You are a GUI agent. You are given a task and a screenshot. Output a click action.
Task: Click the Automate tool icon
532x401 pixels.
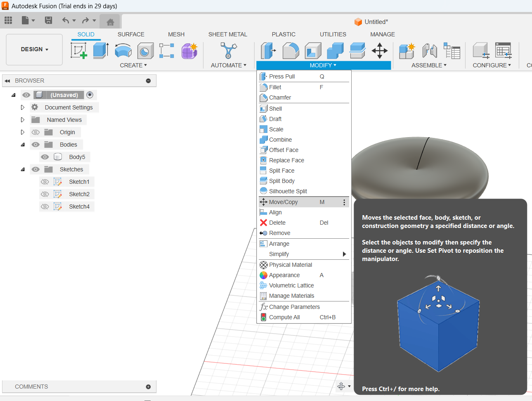pyautogui.click(x=229, y=51)
